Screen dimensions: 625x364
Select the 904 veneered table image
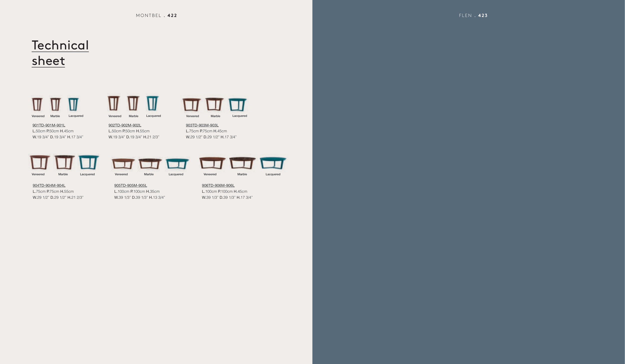pos(39,162)
